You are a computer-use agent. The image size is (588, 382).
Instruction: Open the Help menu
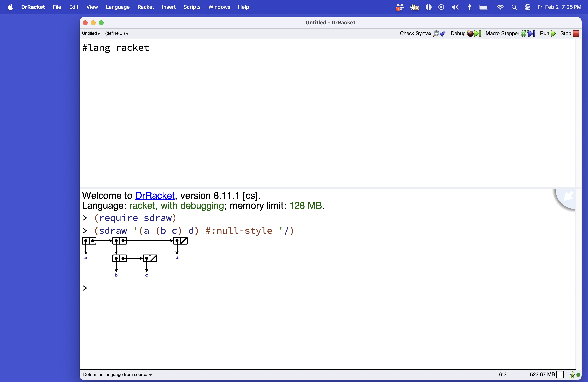243,7
